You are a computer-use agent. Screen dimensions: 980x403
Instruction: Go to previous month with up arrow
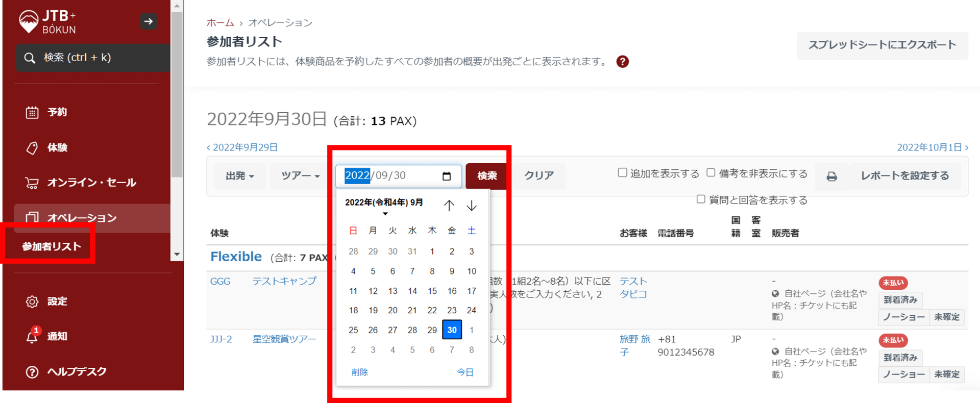[x=449, y=206]
